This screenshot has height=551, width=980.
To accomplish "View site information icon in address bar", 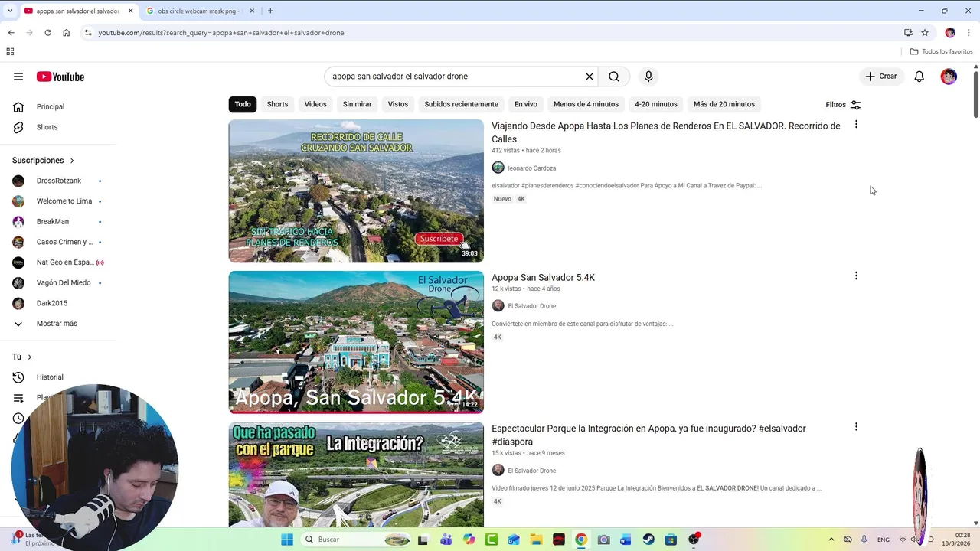I will 88,33.
